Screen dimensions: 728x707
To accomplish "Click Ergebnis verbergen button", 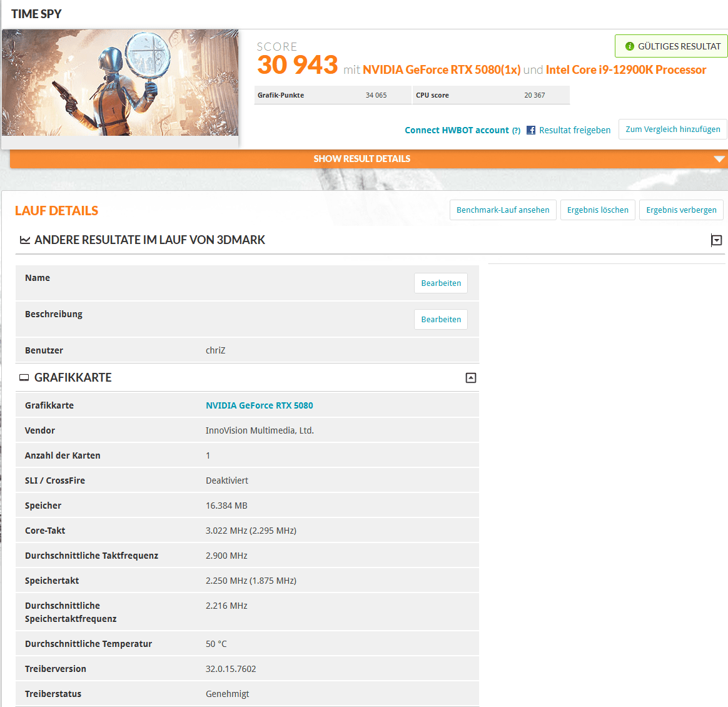I will (681, 210).
